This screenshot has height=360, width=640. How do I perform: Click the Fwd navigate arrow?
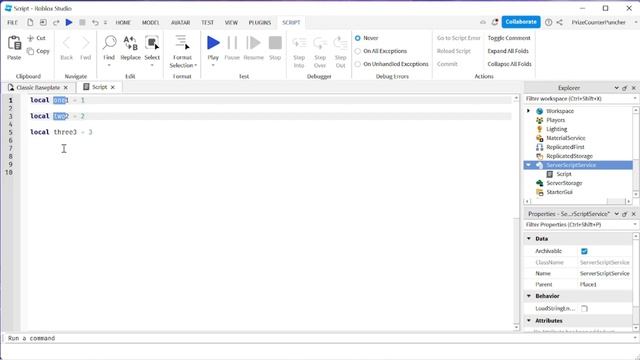85,43
